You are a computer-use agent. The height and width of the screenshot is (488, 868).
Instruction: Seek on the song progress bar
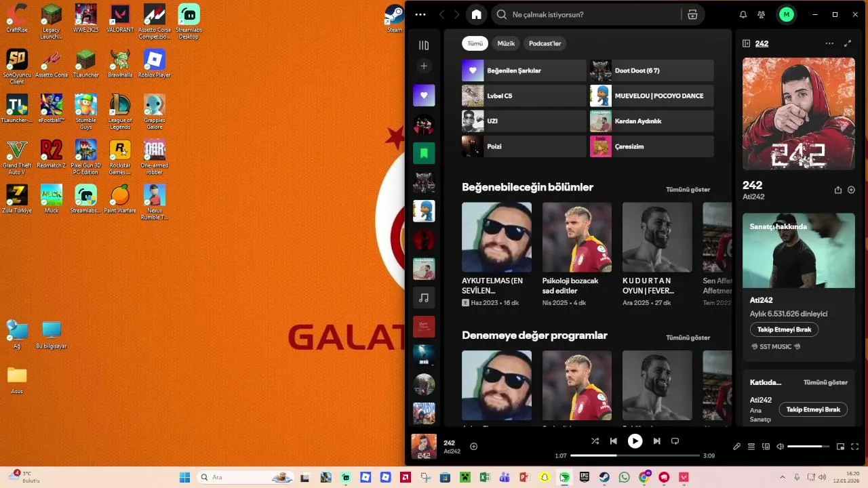635,455
